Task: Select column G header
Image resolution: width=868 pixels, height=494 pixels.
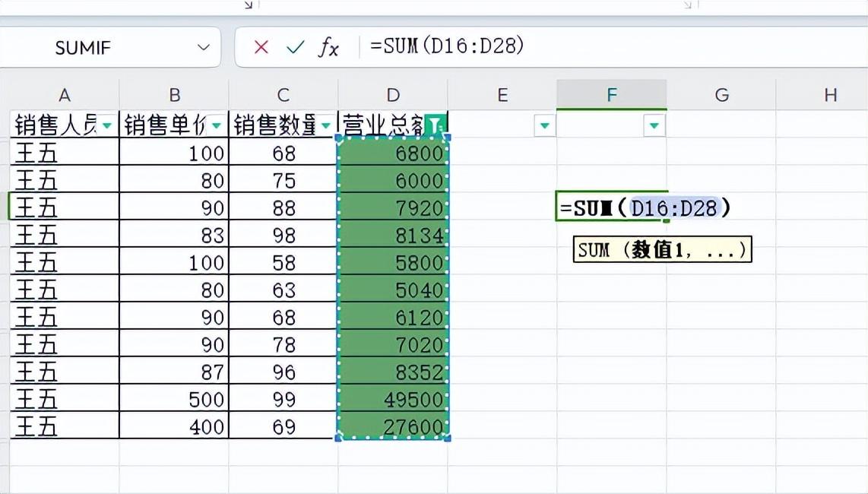Action: [x=721, y=95]
